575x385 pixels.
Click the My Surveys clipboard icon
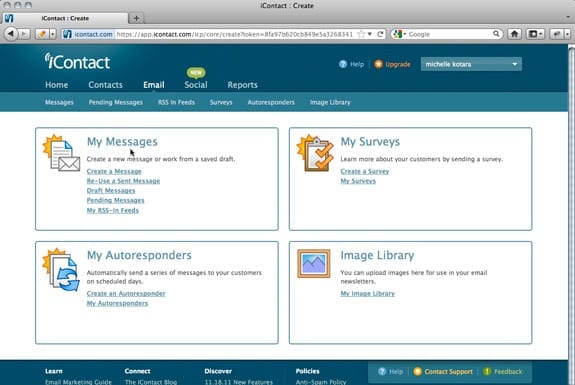(x=315, y=153)
